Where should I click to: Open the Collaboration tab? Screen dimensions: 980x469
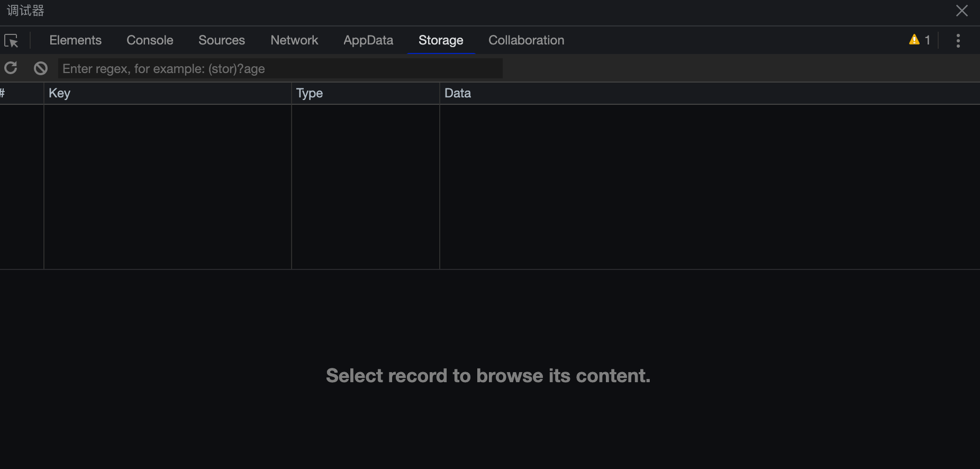tap(526, 40)
